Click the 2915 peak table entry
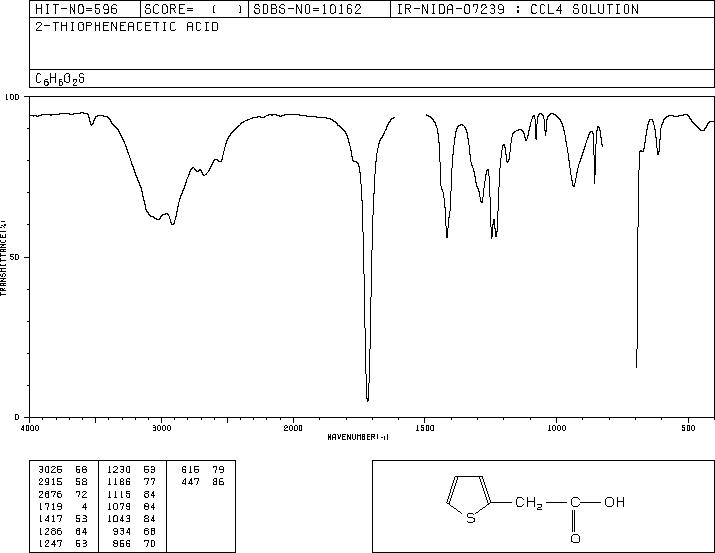This screenshot has height=553, width=715. point(50,482)
